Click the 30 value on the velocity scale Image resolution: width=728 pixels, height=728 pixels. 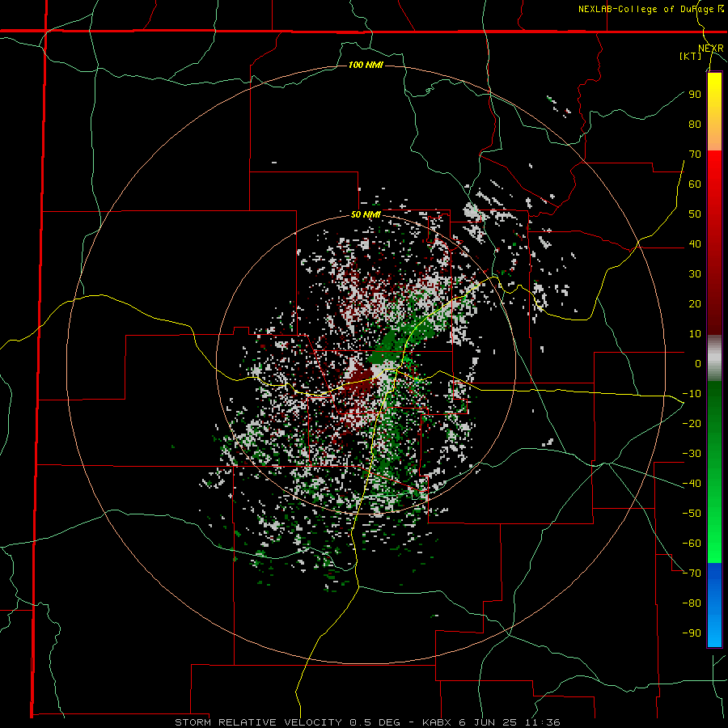(x=695, y=274)
